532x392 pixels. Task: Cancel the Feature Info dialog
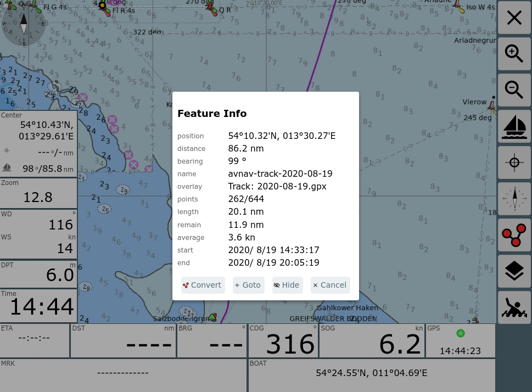click(329, 285)
